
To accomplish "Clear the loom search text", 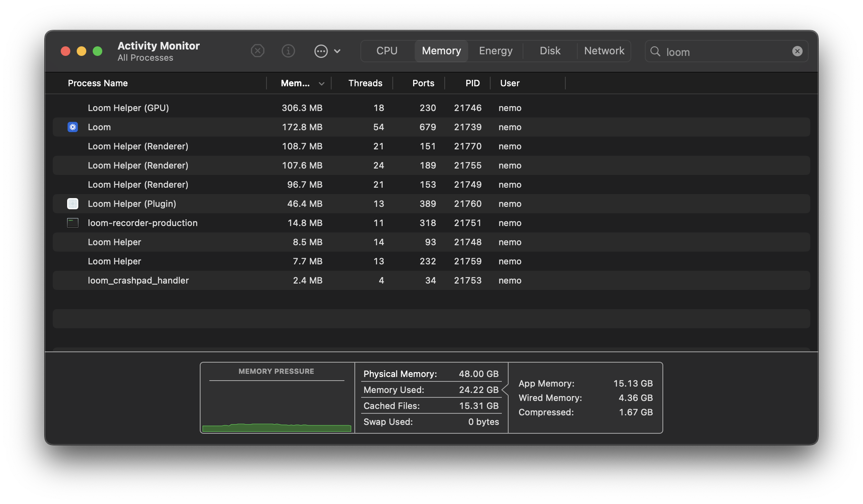I will (x=797, y=51).
